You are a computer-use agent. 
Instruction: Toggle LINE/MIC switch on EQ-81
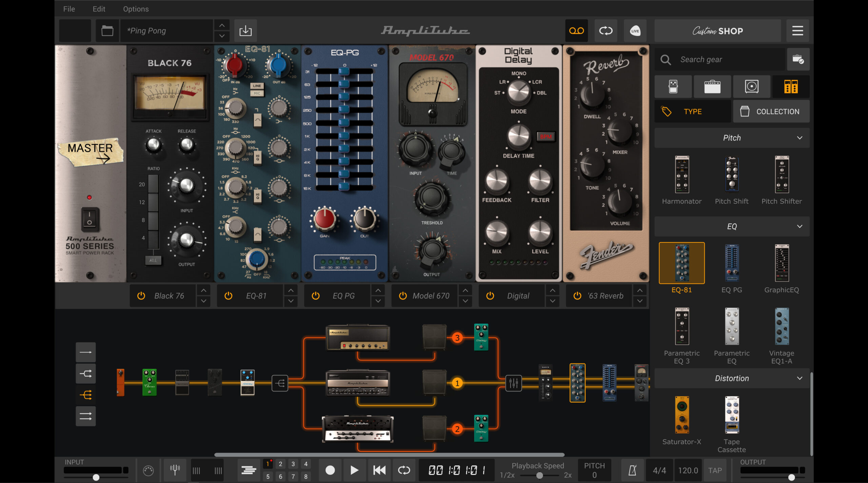pos(257,89)
